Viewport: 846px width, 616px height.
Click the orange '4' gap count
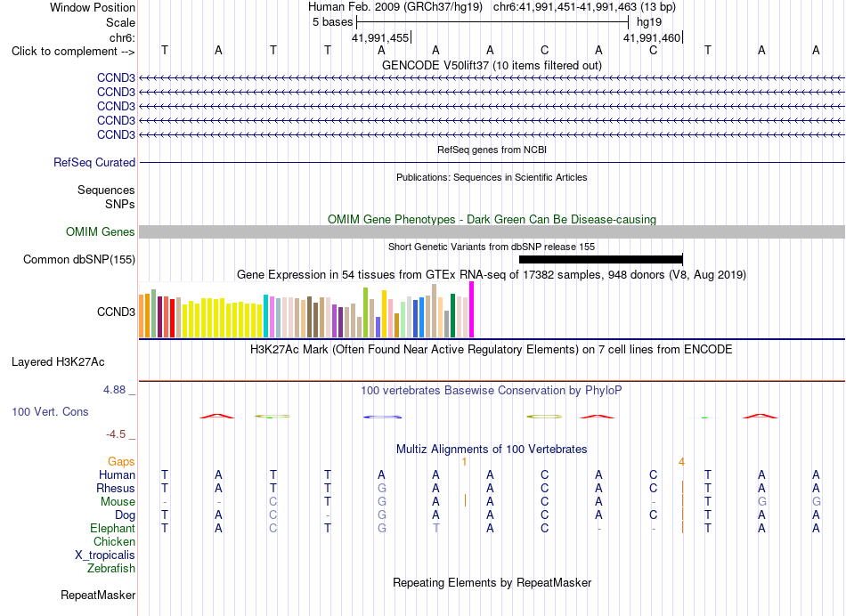click(x=681, y=462)
